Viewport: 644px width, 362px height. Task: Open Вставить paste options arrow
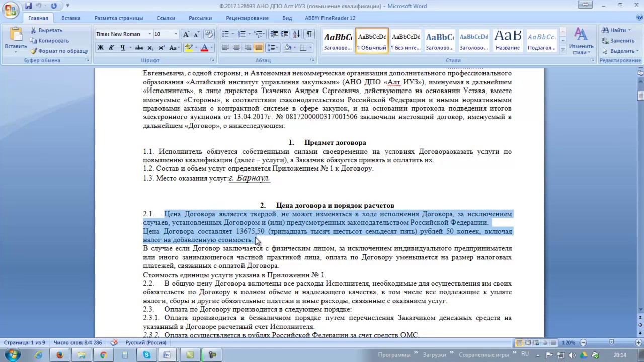click(x=16, y=52)
